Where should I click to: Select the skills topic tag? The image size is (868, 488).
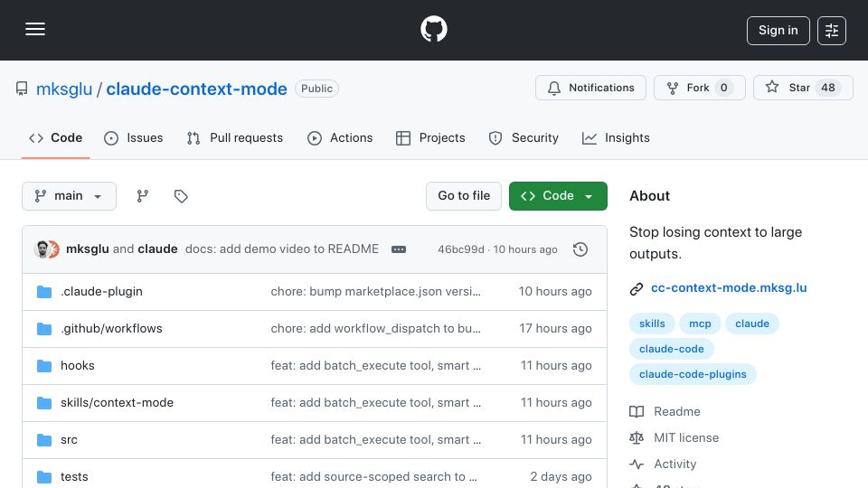652,324
